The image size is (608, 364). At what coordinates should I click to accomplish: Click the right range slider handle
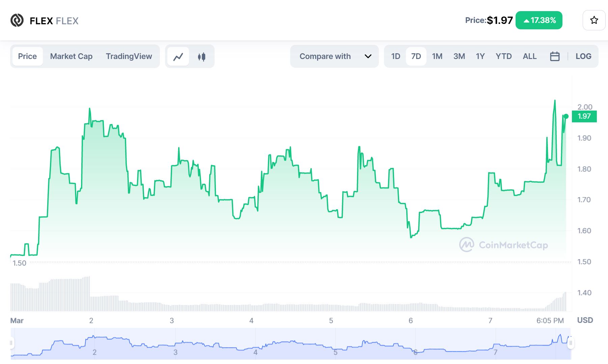[x=571, y=343]
